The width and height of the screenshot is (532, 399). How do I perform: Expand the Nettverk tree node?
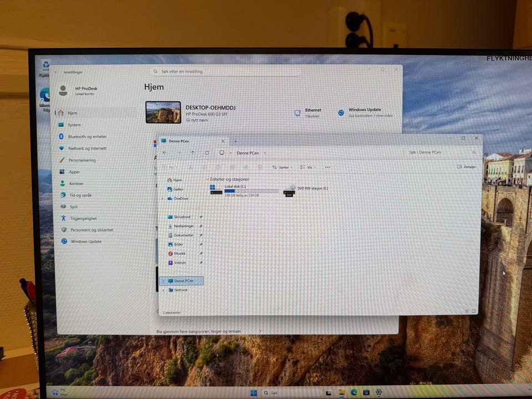(x=163, y=290)
